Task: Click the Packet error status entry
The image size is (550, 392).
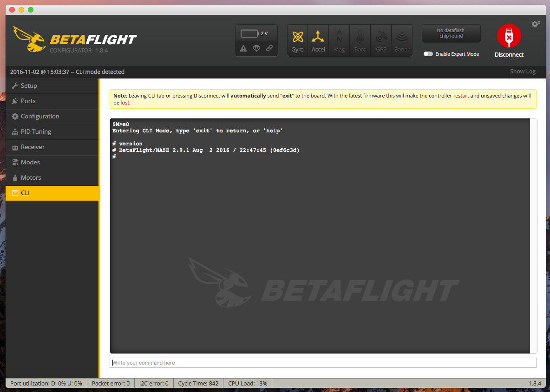Action: point(111,384)
